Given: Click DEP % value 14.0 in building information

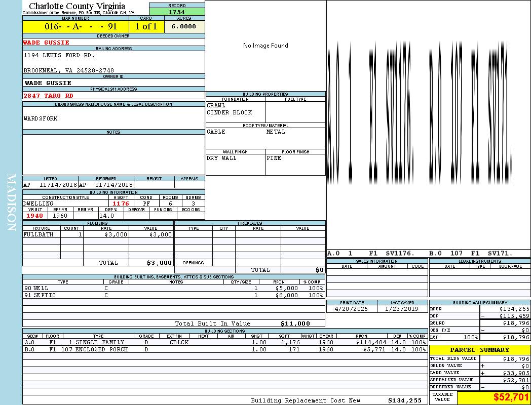Looking at the screenshot, I should tap(106, 216).
